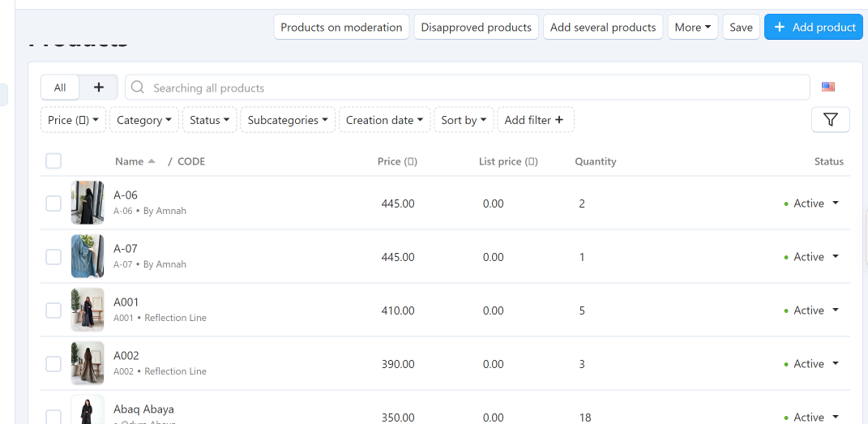
Task: Change Active status of product A001
Action: pos(811,311)
